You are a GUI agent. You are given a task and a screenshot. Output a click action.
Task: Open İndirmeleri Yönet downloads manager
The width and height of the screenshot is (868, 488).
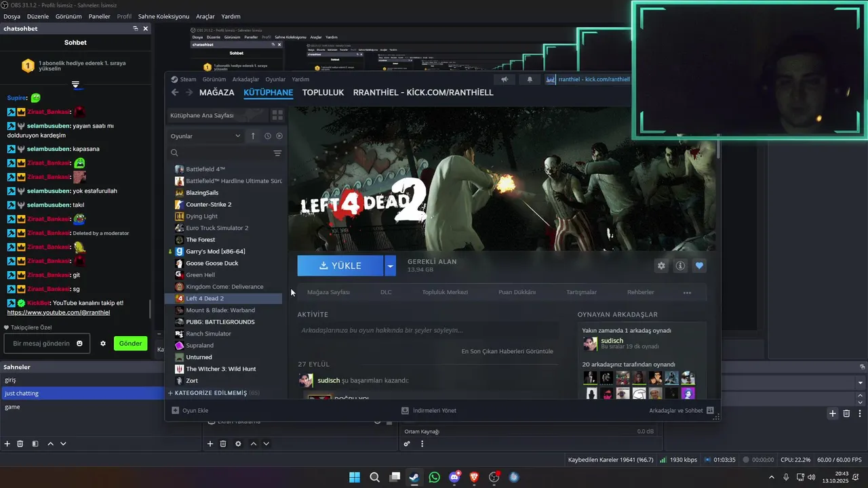pos(429,410)
